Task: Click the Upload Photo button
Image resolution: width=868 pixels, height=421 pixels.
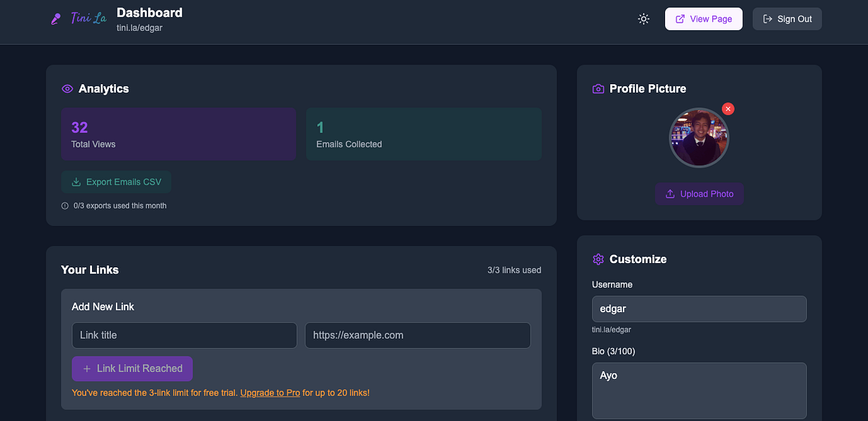Action: [x=699, y=194]
